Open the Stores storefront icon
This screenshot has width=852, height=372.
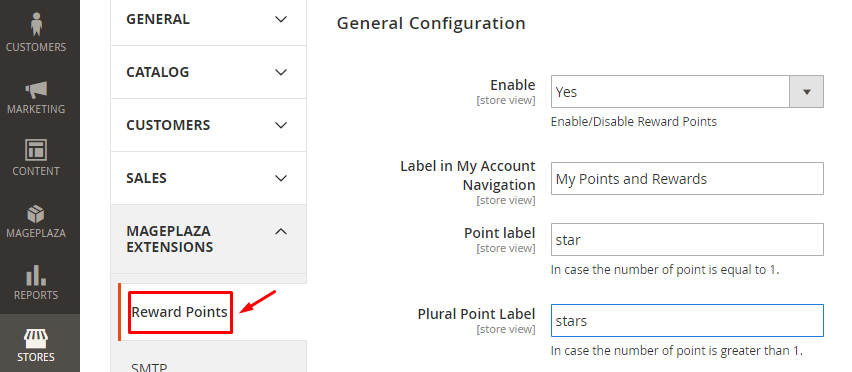36,338
